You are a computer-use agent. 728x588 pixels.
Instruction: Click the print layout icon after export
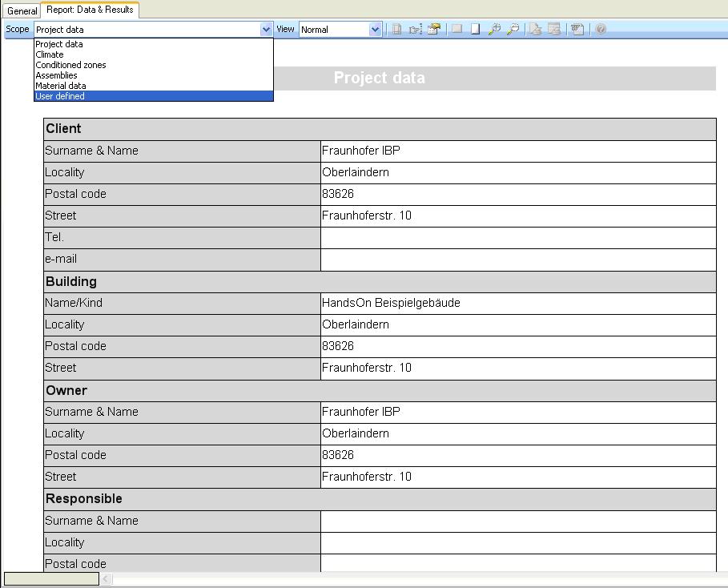pos(554,30)
